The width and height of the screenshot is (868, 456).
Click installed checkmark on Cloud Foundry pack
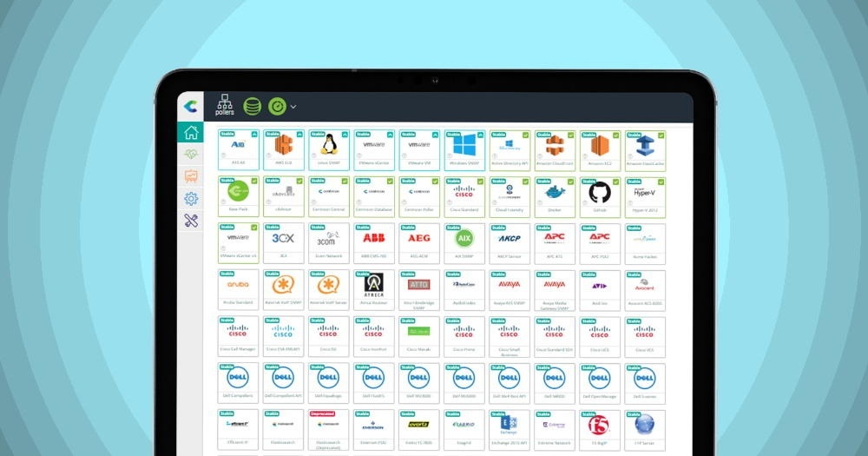(526, 182)
